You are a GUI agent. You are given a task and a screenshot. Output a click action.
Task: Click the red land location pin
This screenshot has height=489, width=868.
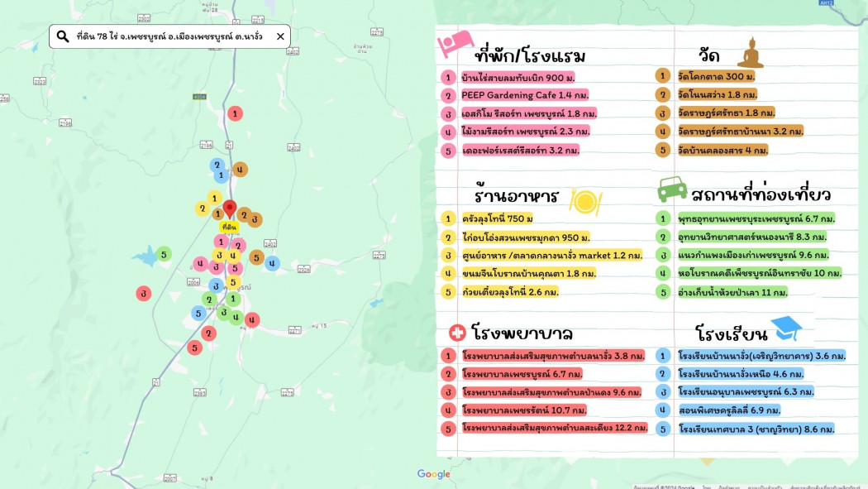click(230, 210)
